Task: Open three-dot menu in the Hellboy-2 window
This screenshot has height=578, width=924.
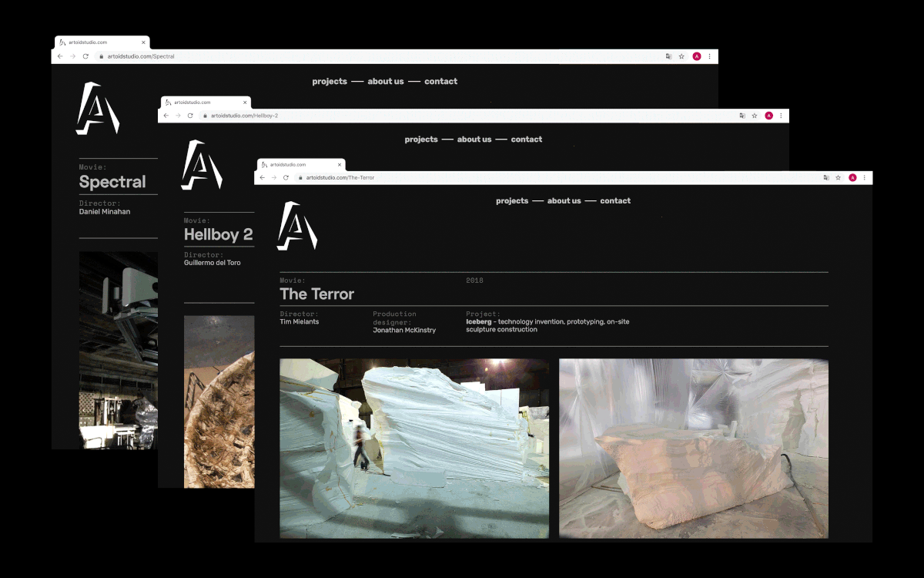Action: (781, 116)
